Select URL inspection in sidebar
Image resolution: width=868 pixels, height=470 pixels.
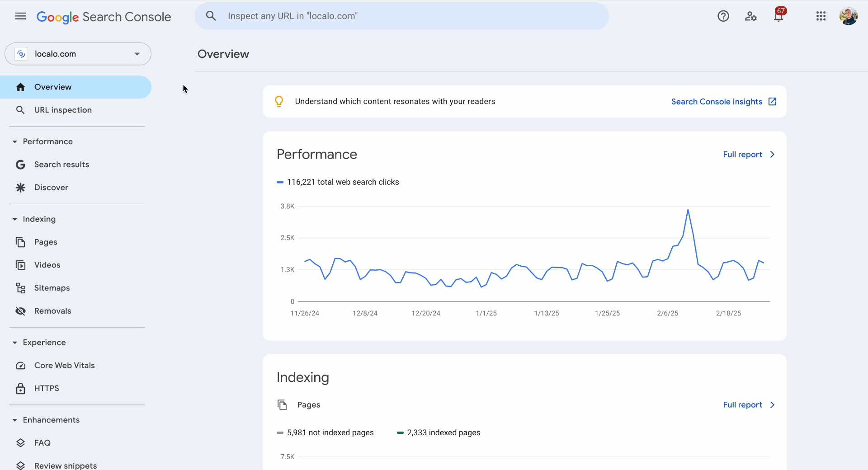point(63,110)
